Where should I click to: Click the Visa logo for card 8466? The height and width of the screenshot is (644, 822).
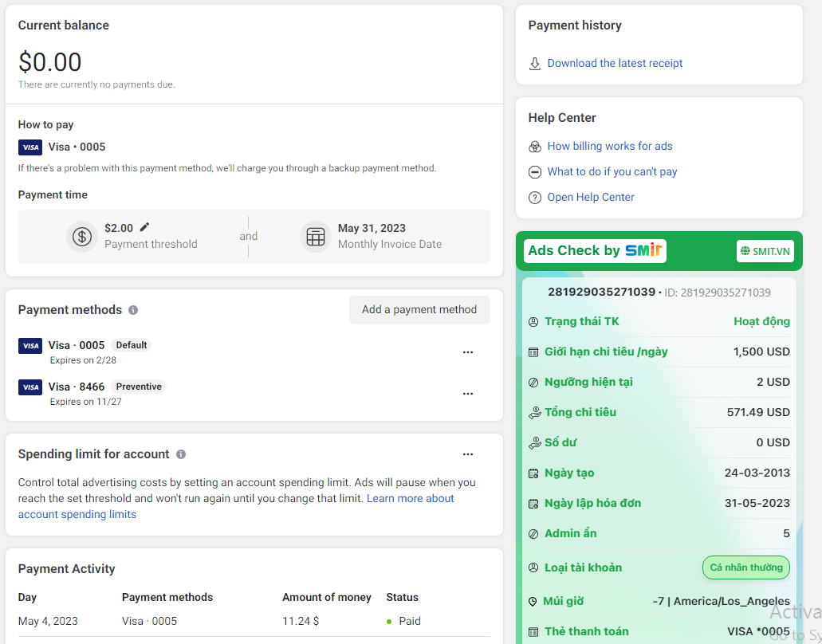[x=30, y=387]
